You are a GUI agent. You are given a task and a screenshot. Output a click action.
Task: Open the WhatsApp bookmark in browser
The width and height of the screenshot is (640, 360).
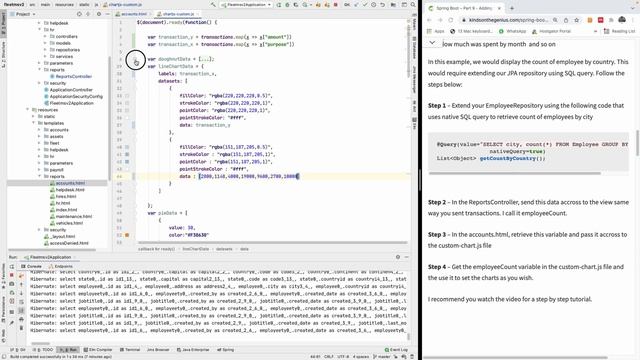(x=513, y=31)
